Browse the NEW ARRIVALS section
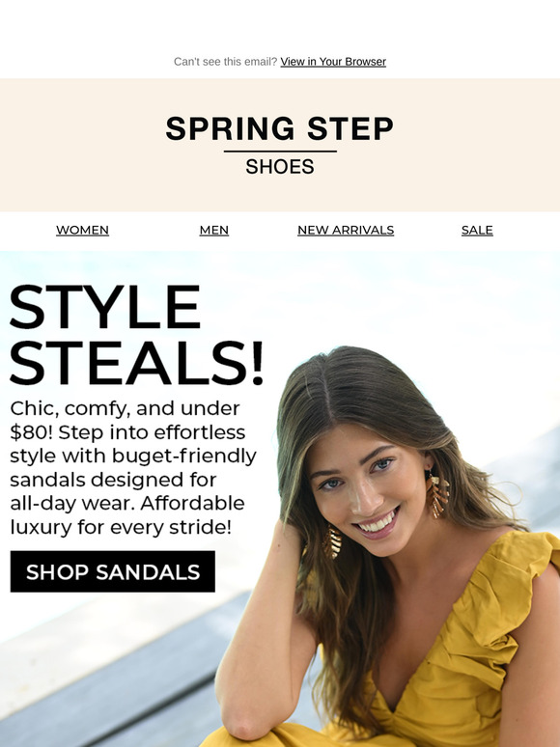Viewport: 560px width, 747px height. pos(346,230)
